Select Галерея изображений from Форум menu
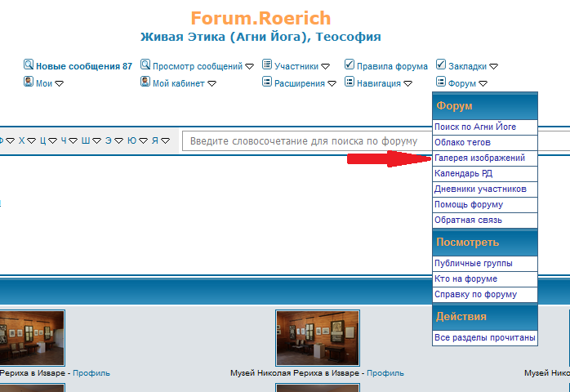 pyautogui.click(x=479, y=158)
